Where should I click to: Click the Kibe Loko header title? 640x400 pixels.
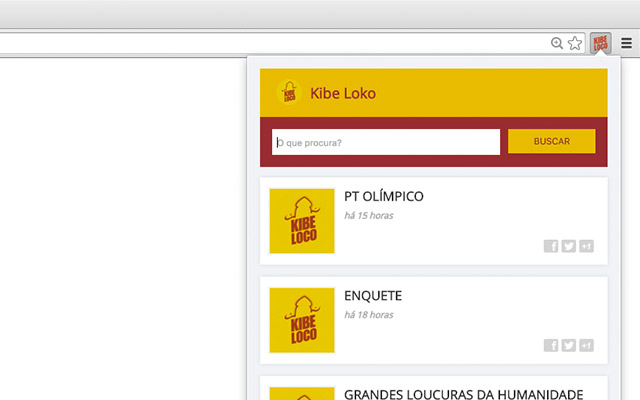[343, 93]
